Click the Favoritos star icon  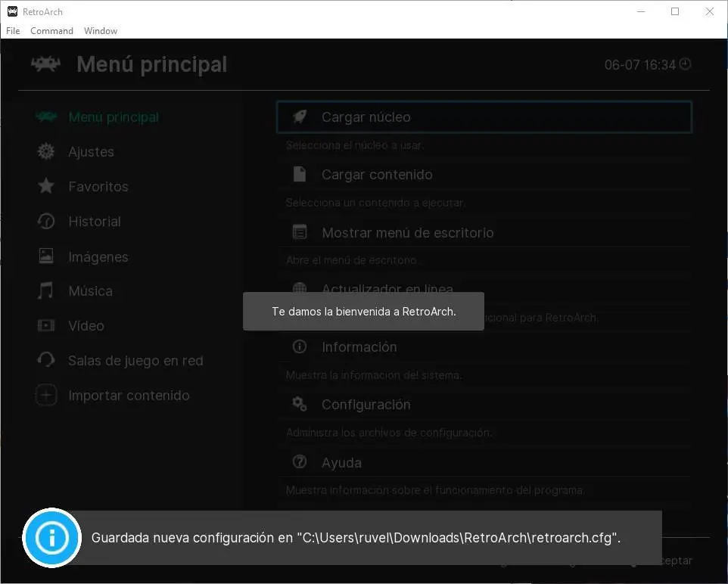(x=46, y=186)
